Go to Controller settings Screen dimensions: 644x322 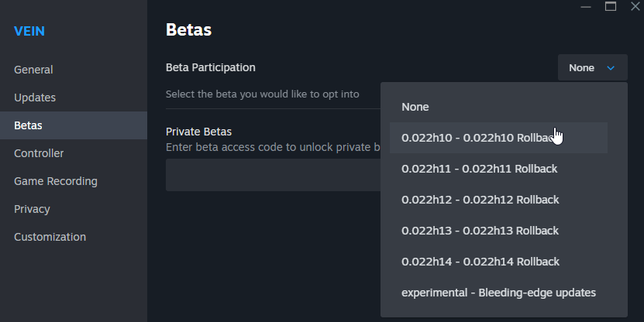click(x=39, y=153)
